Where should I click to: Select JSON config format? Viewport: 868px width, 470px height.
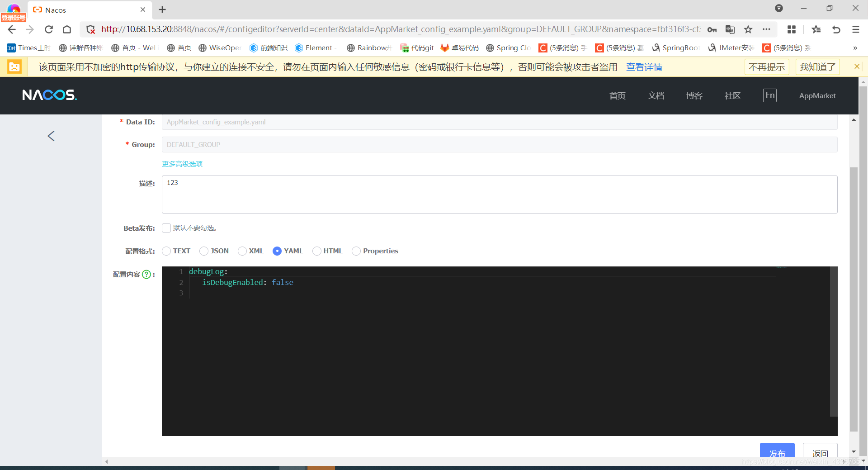[x=204, y=251]
